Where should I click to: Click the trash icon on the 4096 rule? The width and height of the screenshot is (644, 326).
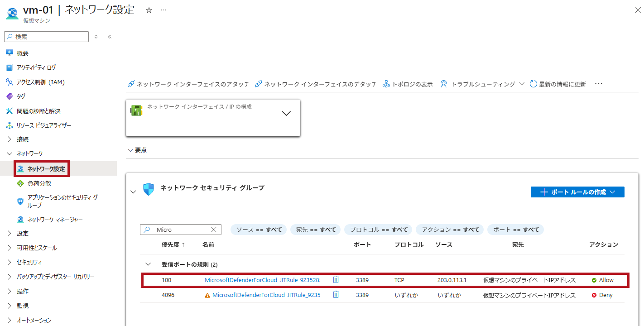336,295
